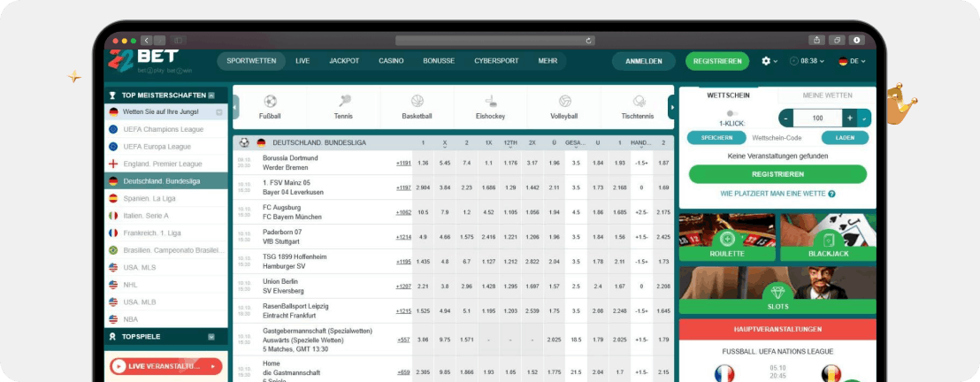Switch to the Meine Wetten tab
The width and height of the screenshot is (980, 382).
[x=827, y=95]
